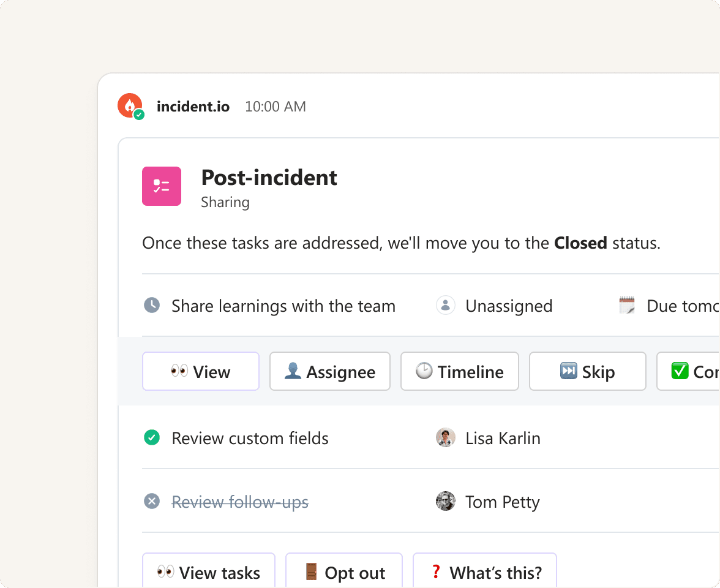
Task: Click the person icon next to Unassigned
Action: point(445,304)
